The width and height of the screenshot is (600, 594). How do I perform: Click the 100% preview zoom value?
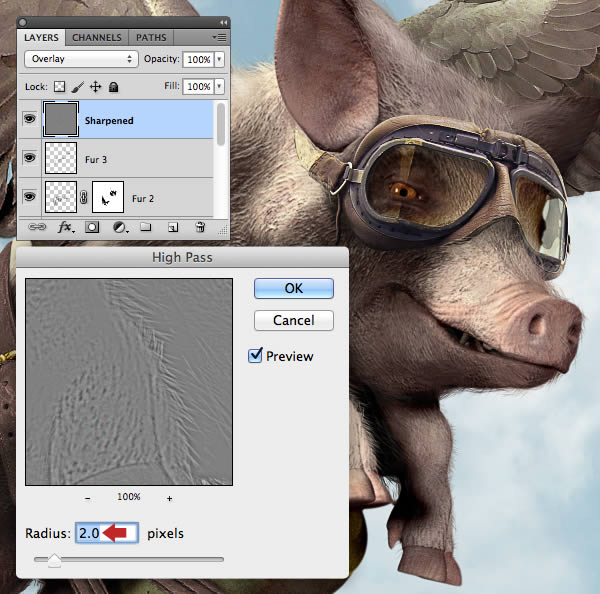(x=129, y=497)
